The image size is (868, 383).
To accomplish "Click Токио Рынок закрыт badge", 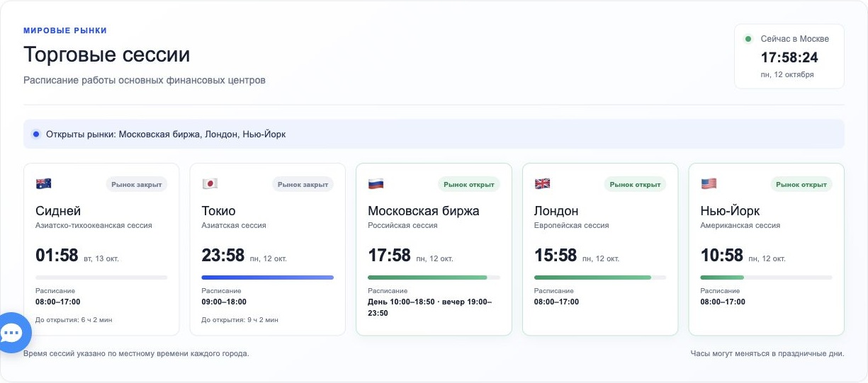I will click(x=303, y=184).
